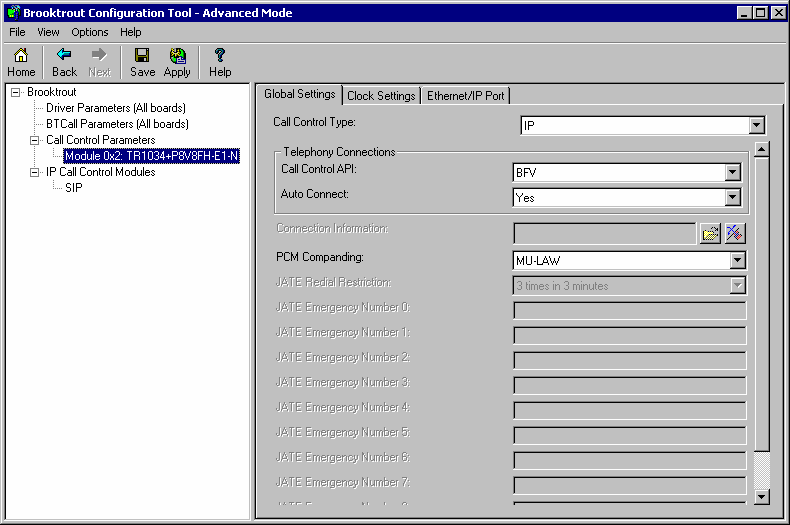This screenshot has height=525, width=790.
Task: Open the Options menu
Action: (90, 32)
